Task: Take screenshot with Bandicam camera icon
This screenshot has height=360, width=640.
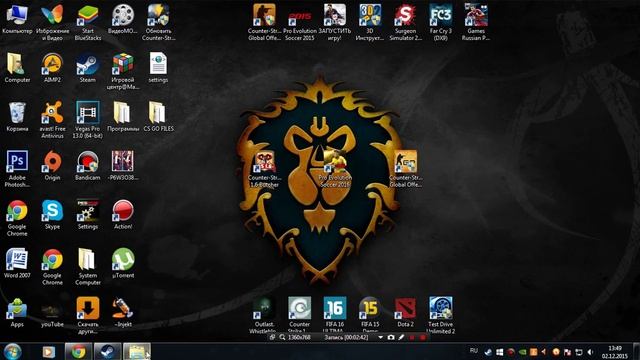Action: (391, 337)
